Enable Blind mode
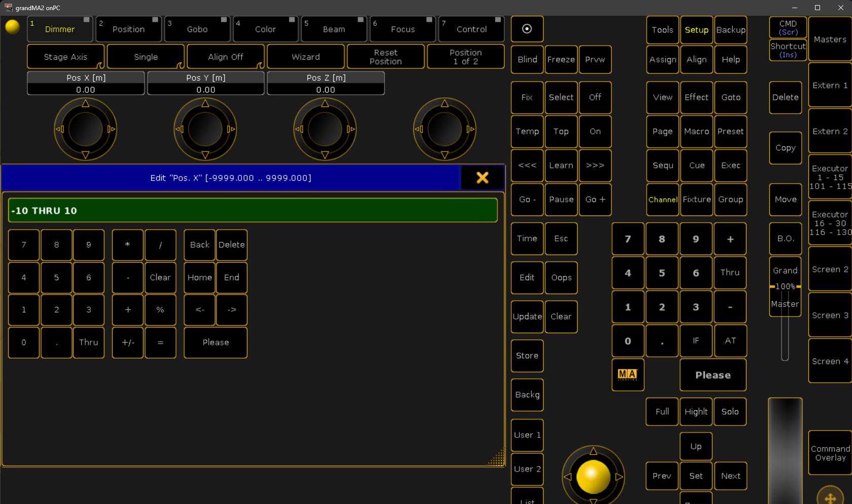The width and height of the screenshot is (852, 504). [527, 59]
